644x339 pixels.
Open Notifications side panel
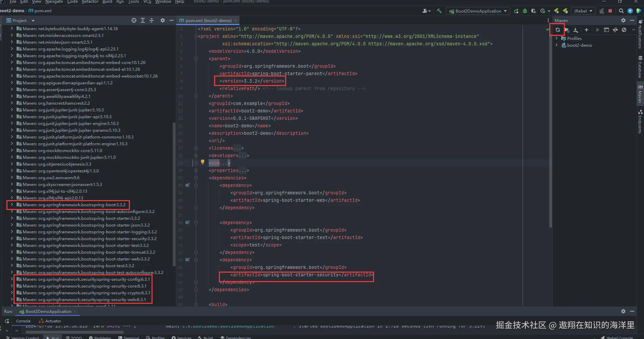point(640,34)
